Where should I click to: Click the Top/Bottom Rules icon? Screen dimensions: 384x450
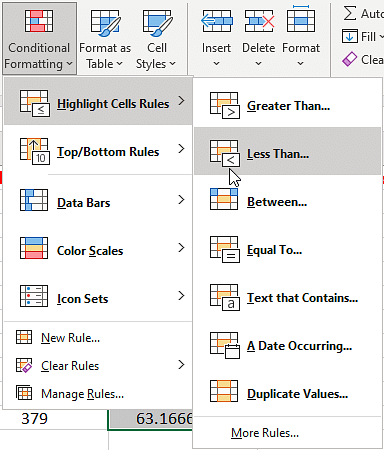35,151
